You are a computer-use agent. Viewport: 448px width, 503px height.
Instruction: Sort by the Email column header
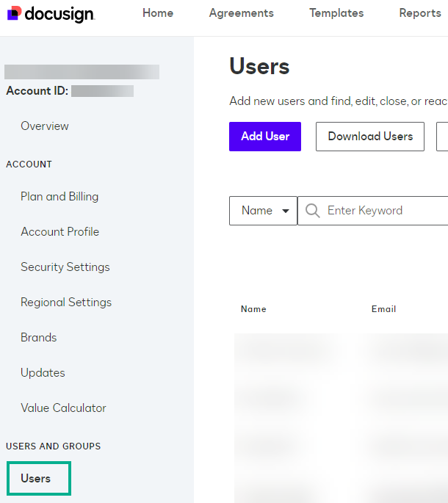[x=383, y=309]
